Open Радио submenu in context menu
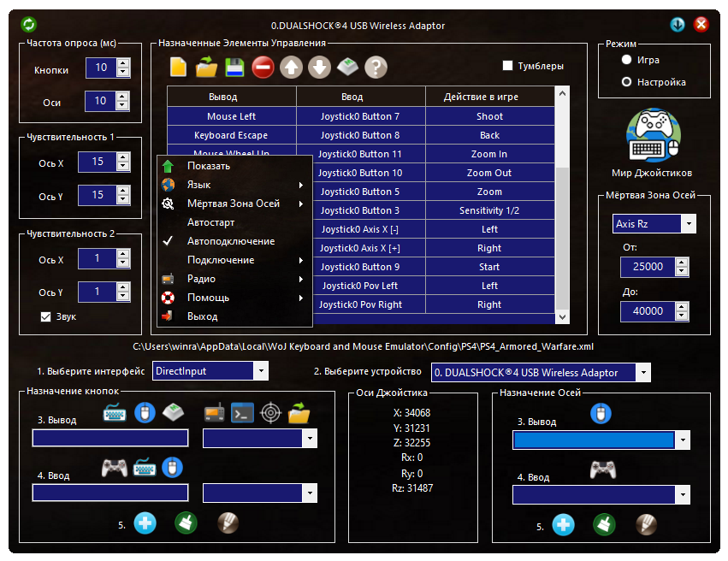Image resolution: width=728 pixels, height=561 pixels. pos(234,279)
